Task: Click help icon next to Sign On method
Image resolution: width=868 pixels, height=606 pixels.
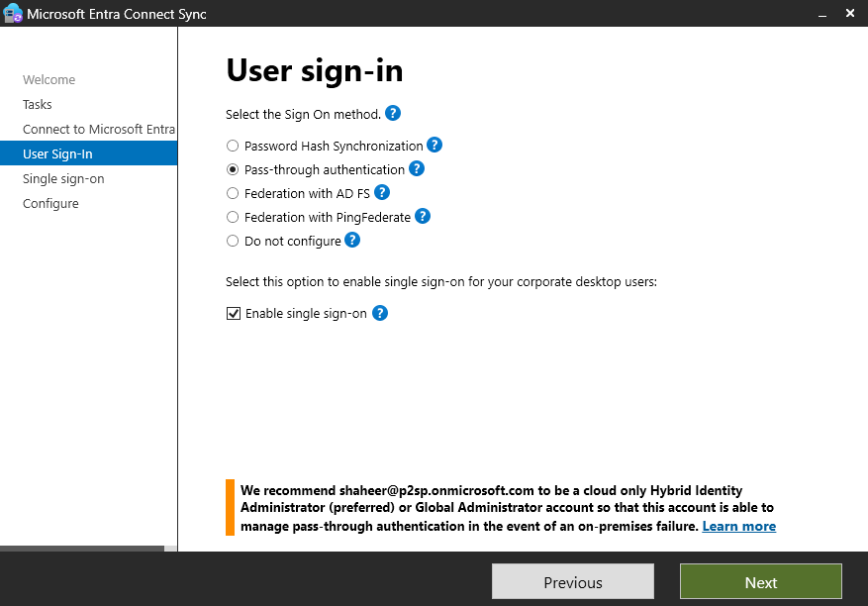Action: [x=393, y=114]
